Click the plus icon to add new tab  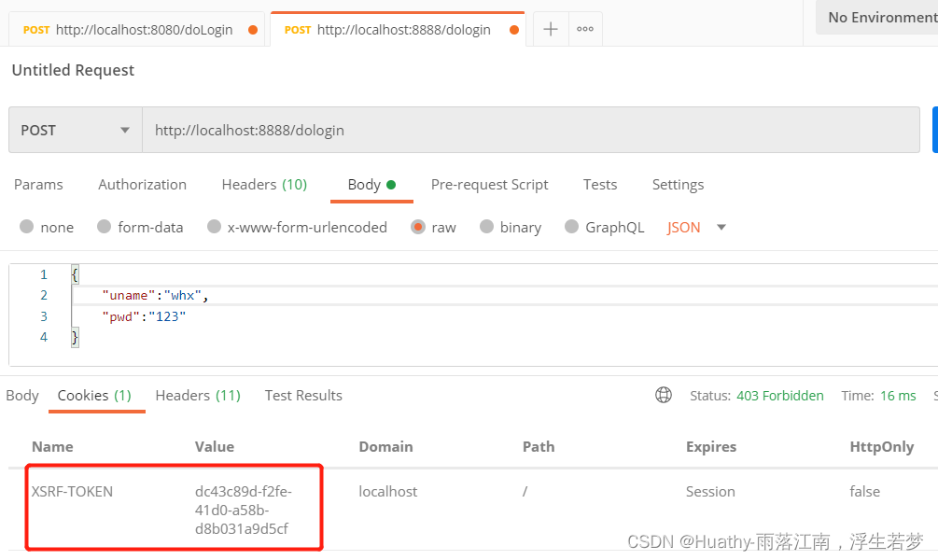(551, 29)
